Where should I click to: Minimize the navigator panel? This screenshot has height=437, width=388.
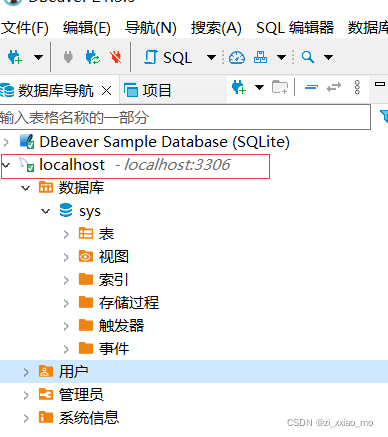pos(380,84)
